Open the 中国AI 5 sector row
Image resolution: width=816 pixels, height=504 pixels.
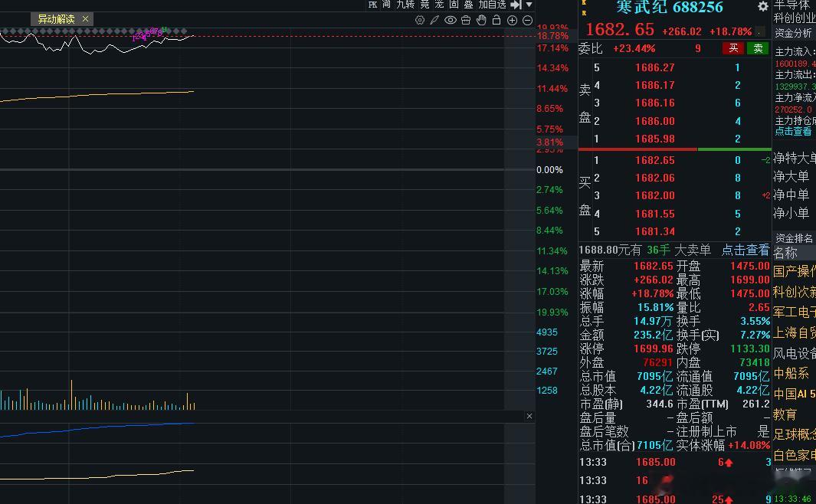[794, 394]
